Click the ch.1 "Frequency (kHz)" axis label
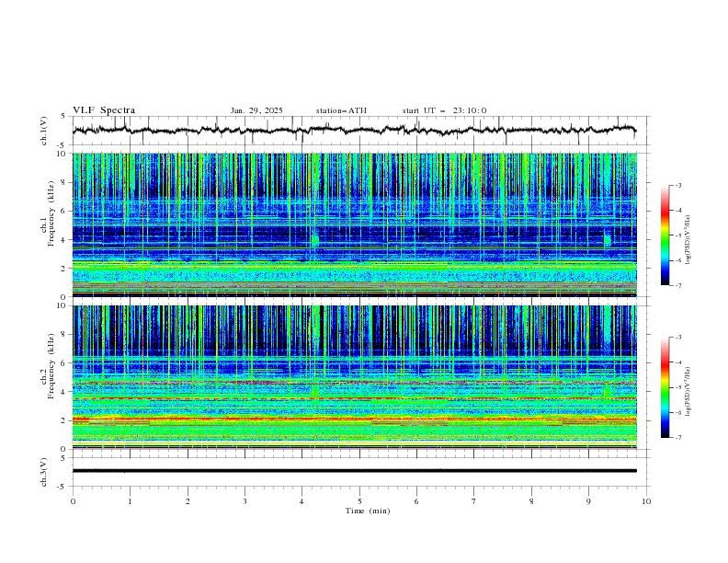 pos(51,213)
